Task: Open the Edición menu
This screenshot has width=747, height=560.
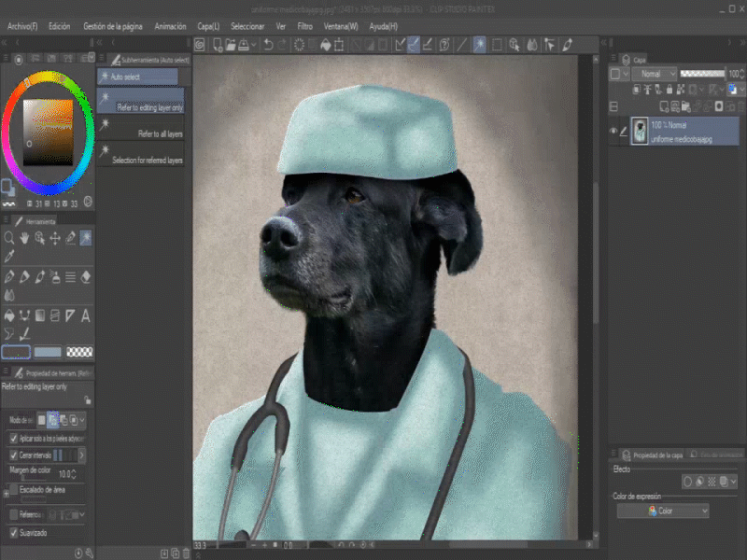Action: coord(60,27)
